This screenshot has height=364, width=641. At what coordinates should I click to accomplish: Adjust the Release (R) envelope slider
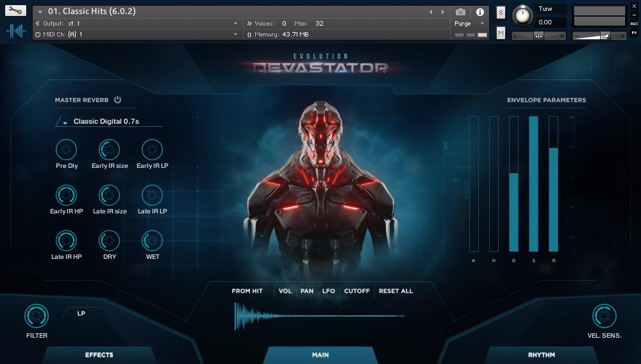(553, 184)
